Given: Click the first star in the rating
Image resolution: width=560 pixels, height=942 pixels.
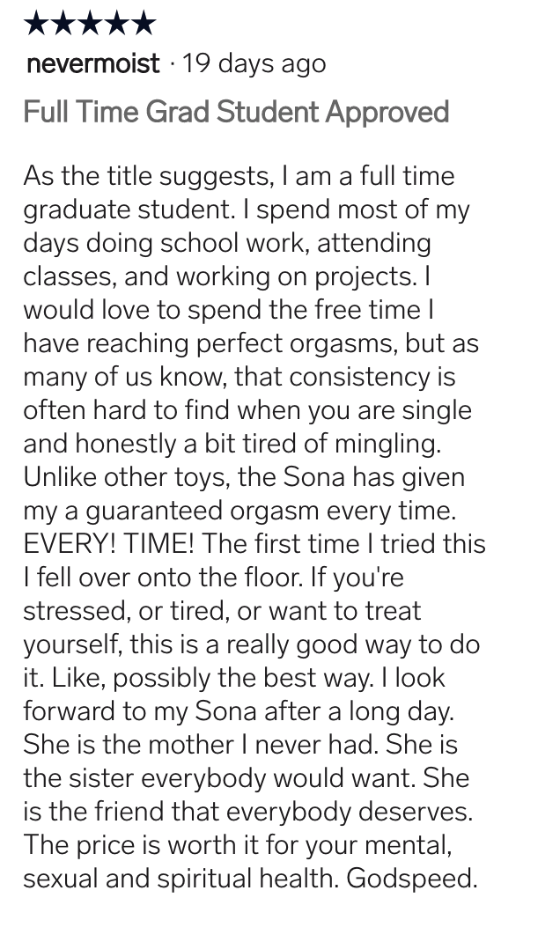Looking at the screenshot, I should 37,24.
